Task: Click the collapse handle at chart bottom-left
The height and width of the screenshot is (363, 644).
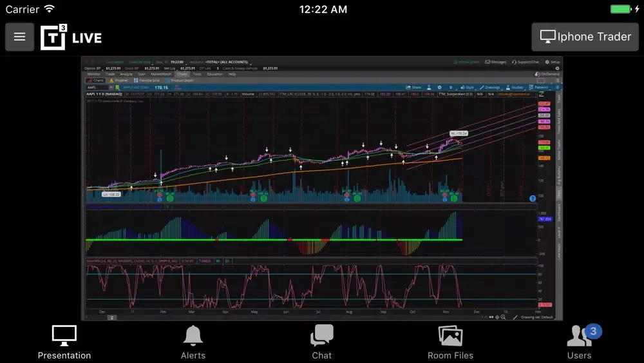Action: 111,317
